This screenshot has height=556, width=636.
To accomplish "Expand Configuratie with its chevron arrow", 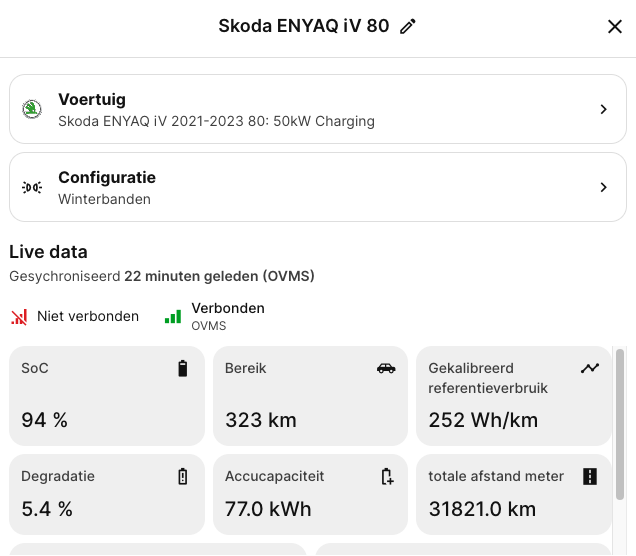I will tap(603, 187).
